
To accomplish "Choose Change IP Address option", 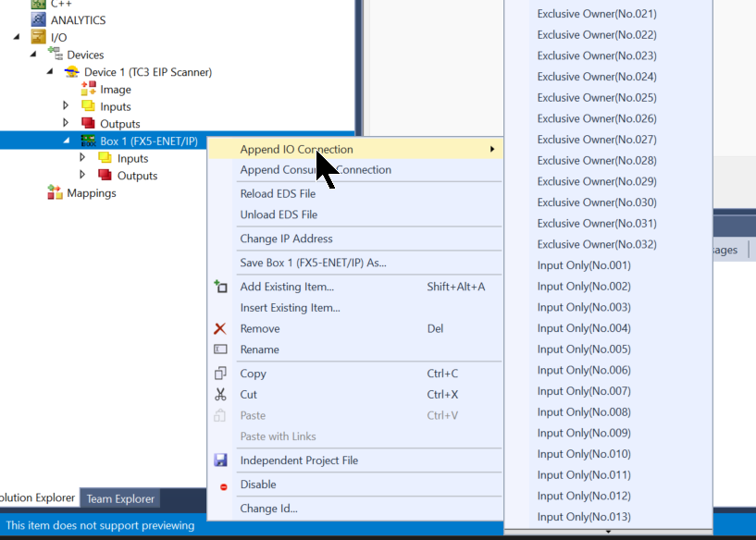I will (x=286, y=239).
